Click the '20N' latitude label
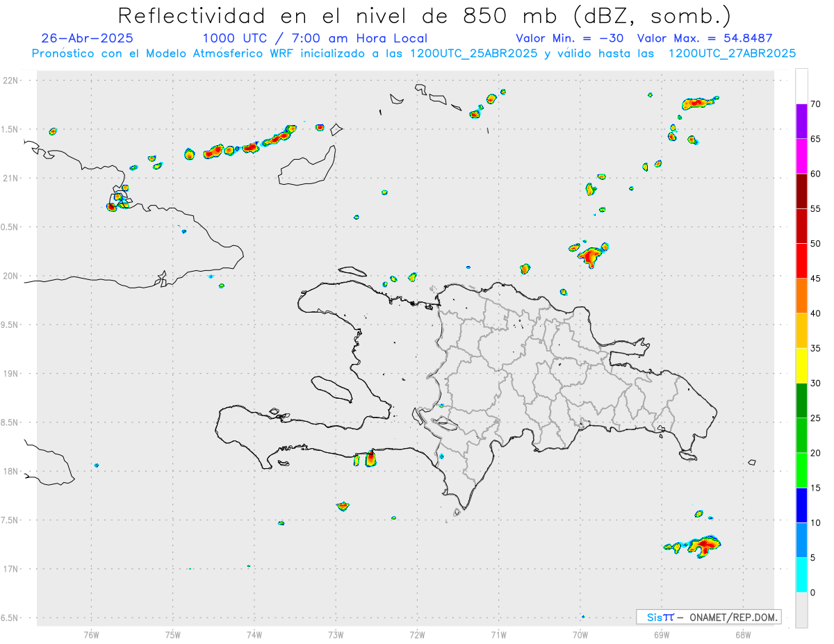Viewport: 834px width, 644px height. [x=11, y=276]
